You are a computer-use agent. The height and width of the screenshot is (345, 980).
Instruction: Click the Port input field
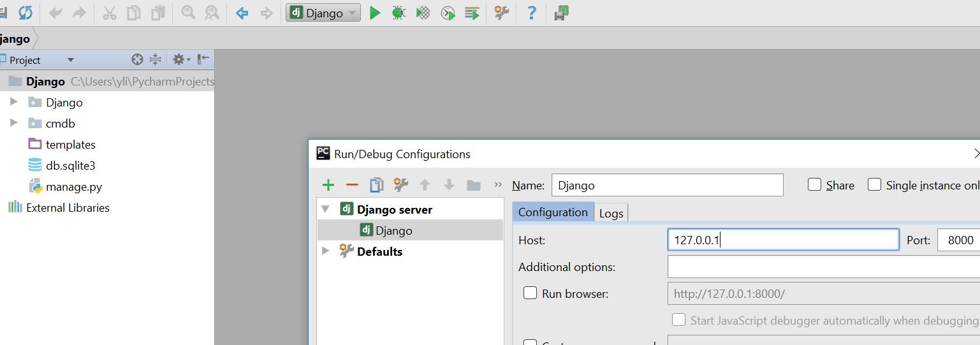(x=959, y=240)
